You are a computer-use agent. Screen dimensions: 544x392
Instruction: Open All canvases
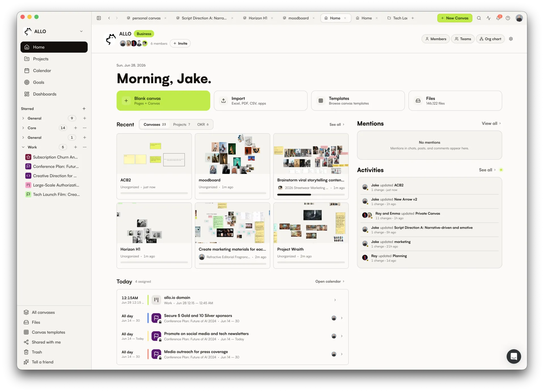tap(54, 312)
